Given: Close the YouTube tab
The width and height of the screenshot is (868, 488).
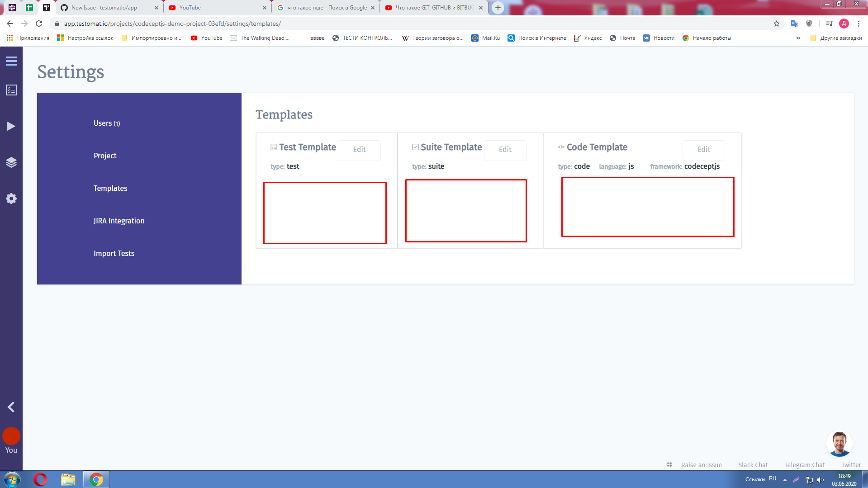Looking at the screenshot, I should pyautogui.click(x=265, y=8).
